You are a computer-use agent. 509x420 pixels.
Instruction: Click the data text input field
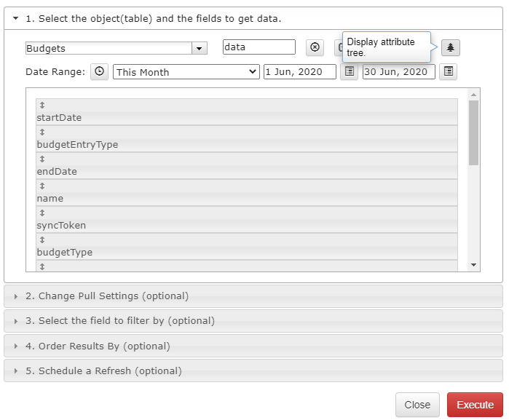coord(259,47)
